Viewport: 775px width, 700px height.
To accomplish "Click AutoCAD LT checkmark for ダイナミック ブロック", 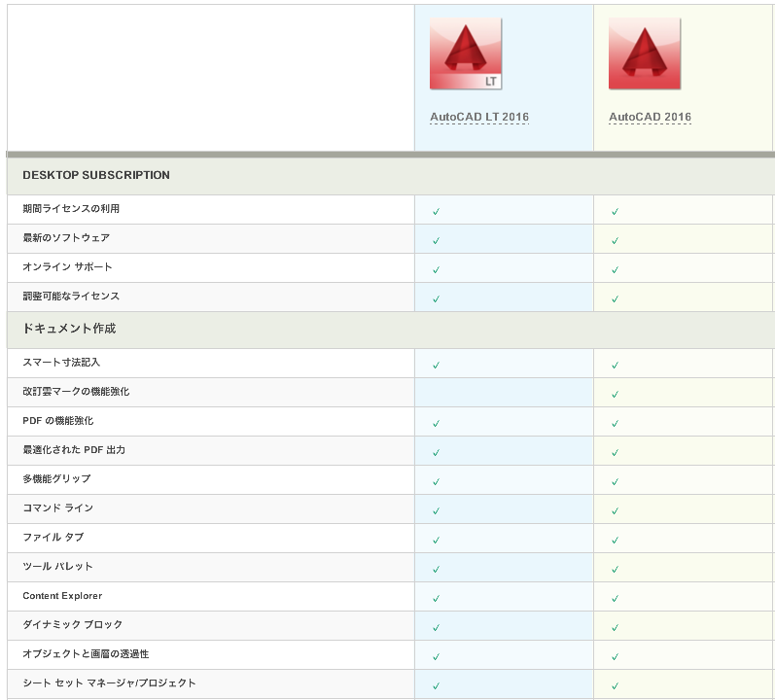I will [x=436, y=628].
